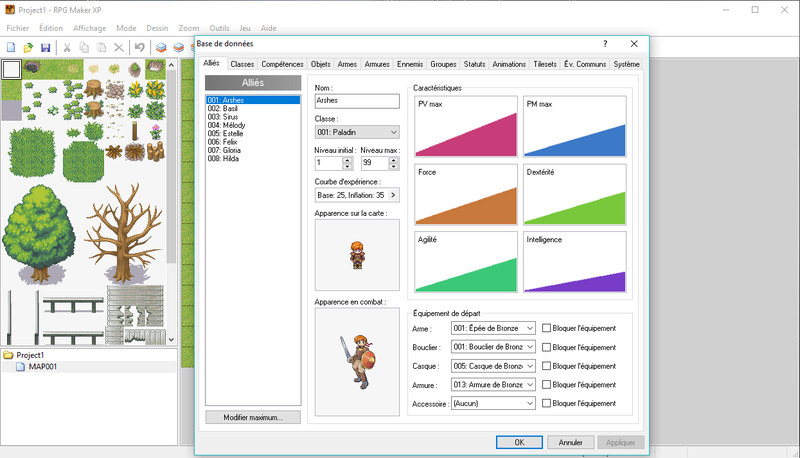800x458 pixels.
Task: Open the Force orange curve graph
Action: 466,195
